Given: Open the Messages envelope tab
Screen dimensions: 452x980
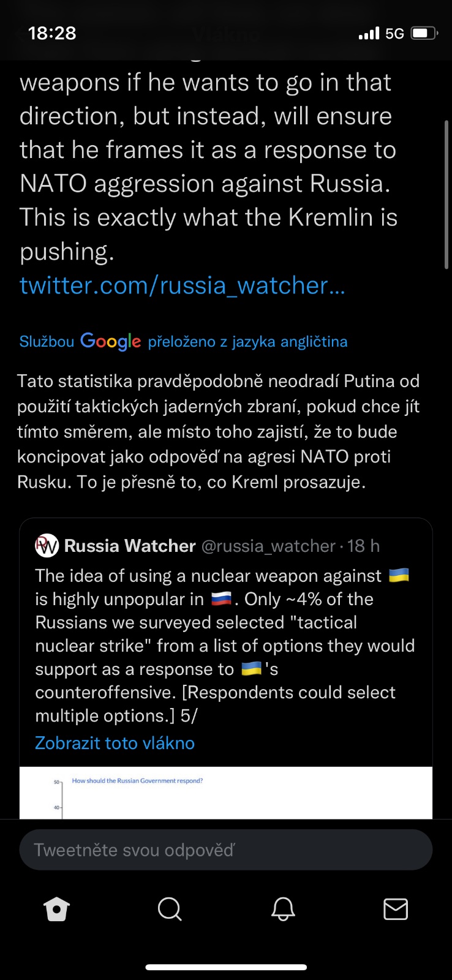Looking at the screenshot, I should (x=396, y=910).
